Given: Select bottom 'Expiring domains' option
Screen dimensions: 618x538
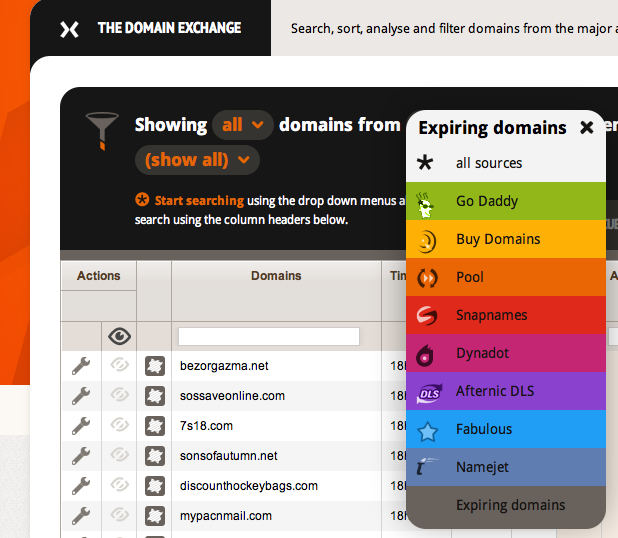Looking at the screenshot, I should click(506, 506).
